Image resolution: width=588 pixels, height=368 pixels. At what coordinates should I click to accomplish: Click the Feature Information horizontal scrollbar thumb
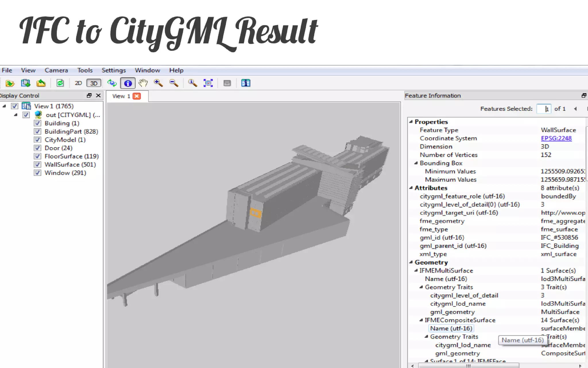click(x=469, y=366)
